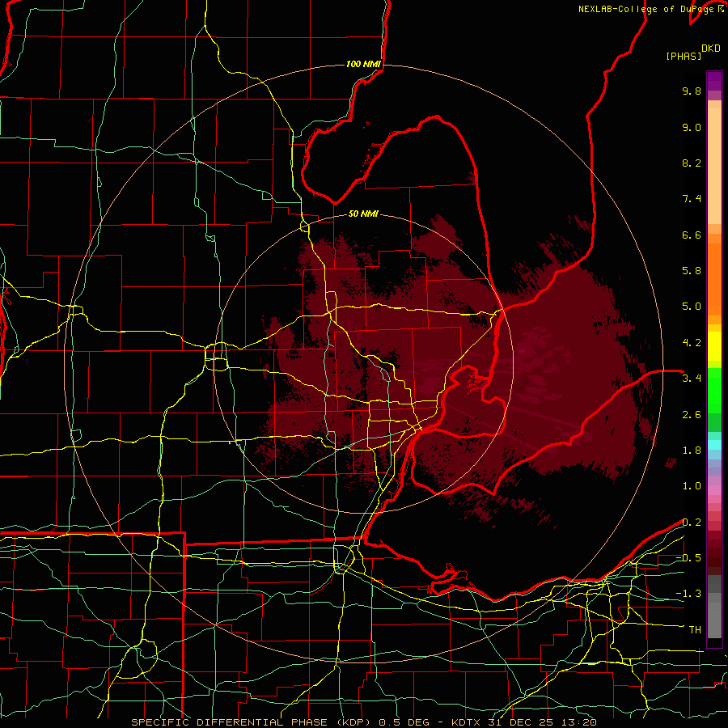
Task: Click the 3.4 legend value
Action: click(692, 379)
